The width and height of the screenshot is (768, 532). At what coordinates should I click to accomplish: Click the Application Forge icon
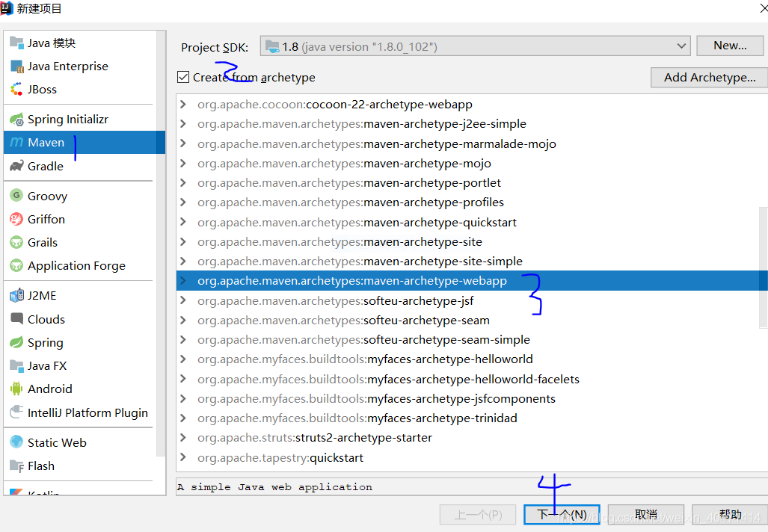pos(16,266)
